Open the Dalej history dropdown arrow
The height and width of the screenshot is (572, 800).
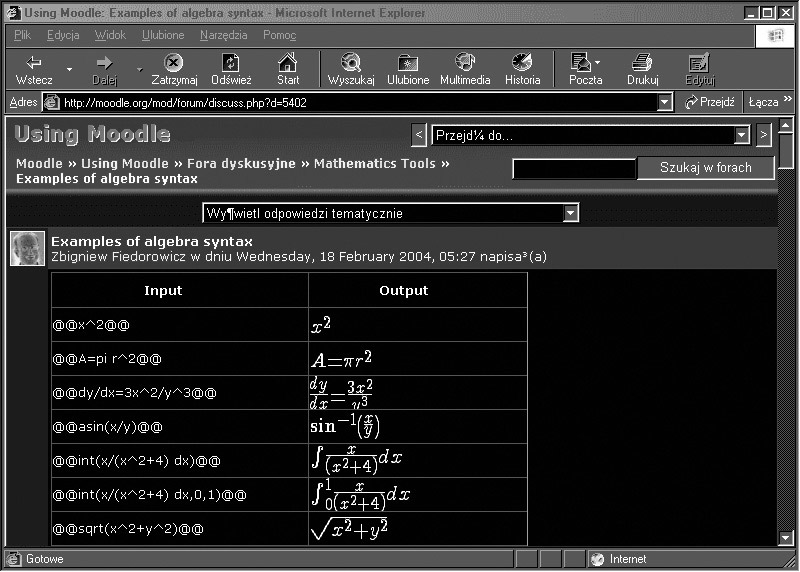pos(139,69)
